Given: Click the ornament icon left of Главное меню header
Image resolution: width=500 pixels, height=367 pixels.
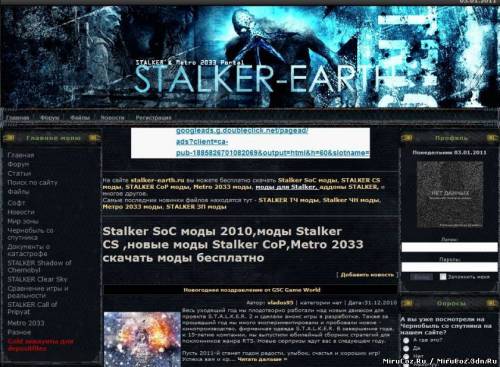Looking at the screenshot, I should tap(9, 138).
